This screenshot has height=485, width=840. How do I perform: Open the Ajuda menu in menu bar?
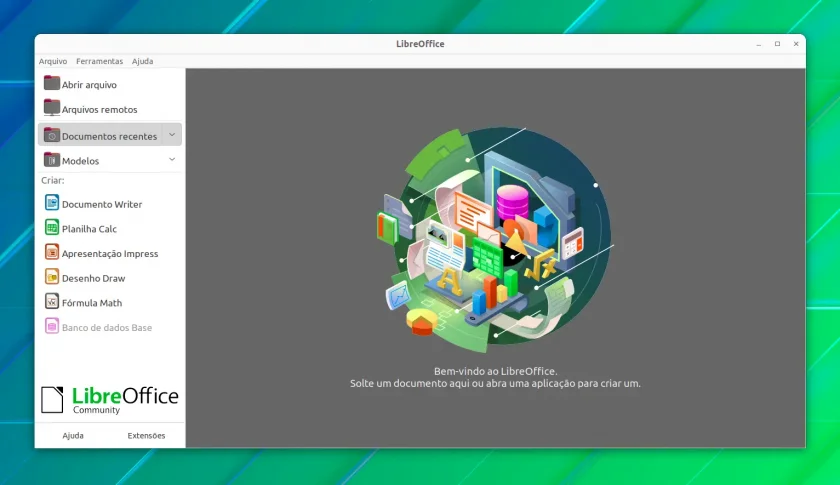point(142,61)
